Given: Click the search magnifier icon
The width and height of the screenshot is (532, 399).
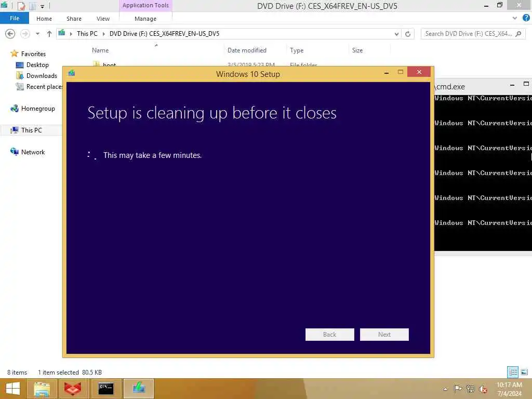Looking at the screenshot, I should 518,34.
